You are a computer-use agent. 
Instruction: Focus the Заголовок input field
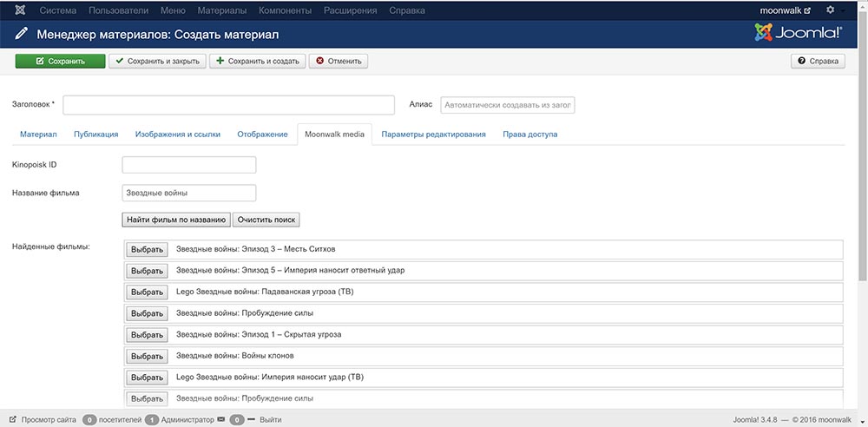click(x=228, y=105)
